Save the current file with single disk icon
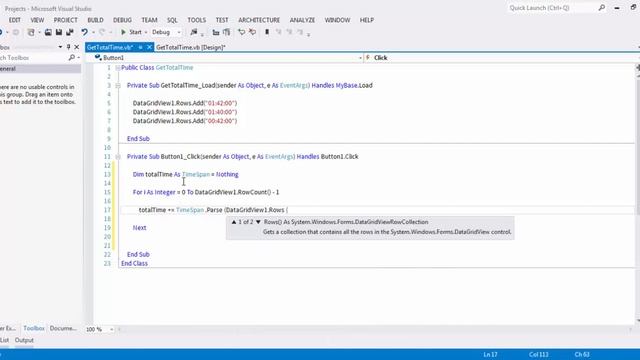Viewport: 640px width, 360px height. click(x=59, y=32)
